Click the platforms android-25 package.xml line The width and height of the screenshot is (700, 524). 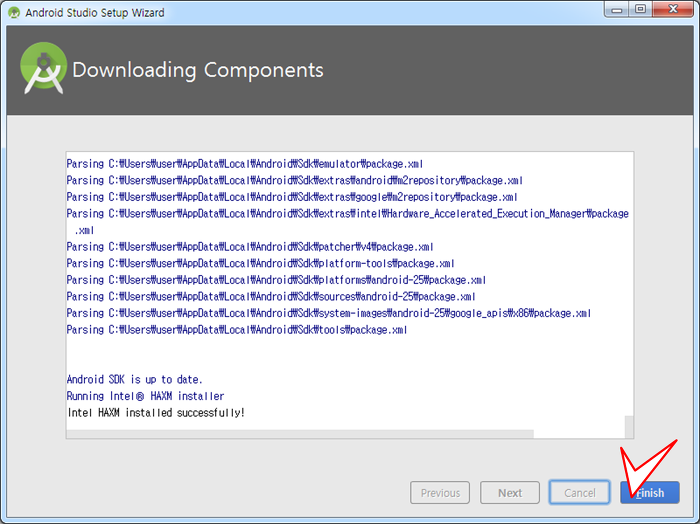pyautogui.click(x=276, y=280)
